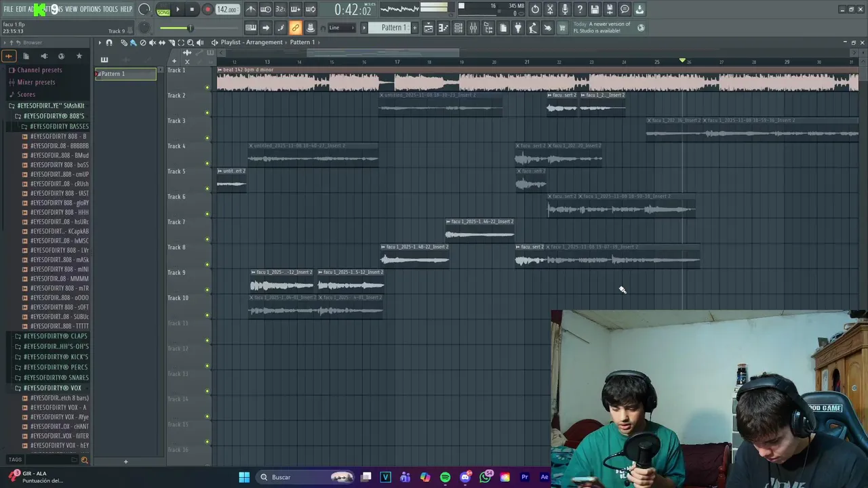868x488 pixels.
Task: Click the red Record button
Action: [208, 9]
